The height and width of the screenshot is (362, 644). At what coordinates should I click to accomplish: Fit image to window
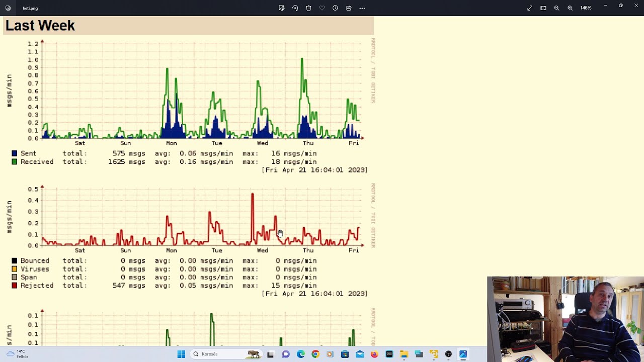[x=543, y=8]
